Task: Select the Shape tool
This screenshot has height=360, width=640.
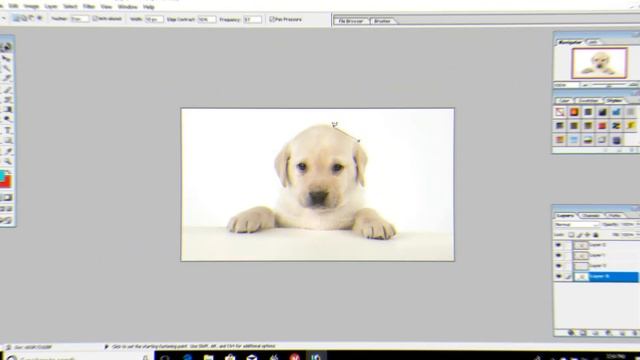Action: 8,140
